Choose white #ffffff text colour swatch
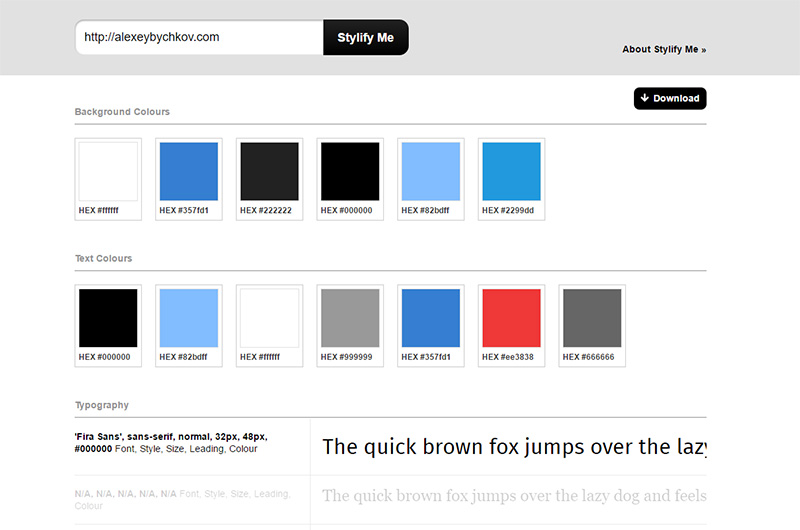800x530 pixels. [270, 318]
